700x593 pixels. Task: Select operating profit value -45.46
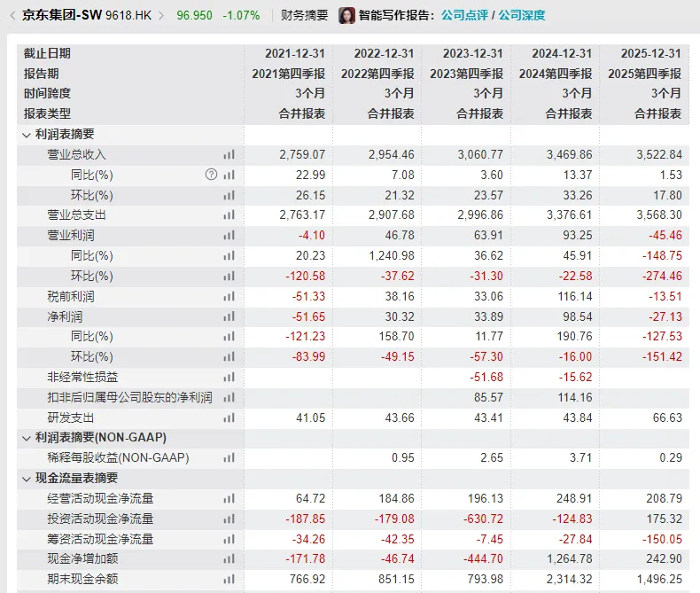665,235
